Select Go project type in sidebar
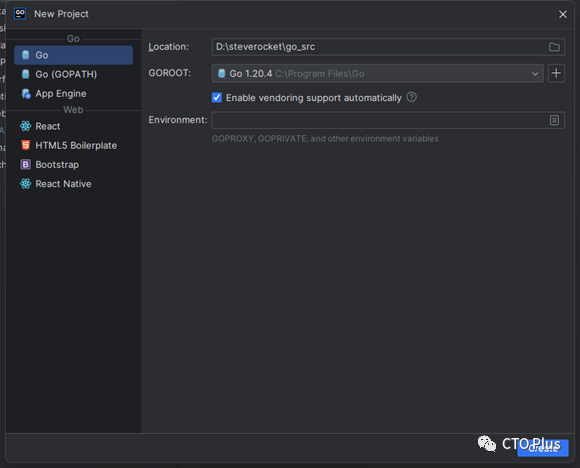Screen dimensions: 580x468 click(x=73, y=55)
